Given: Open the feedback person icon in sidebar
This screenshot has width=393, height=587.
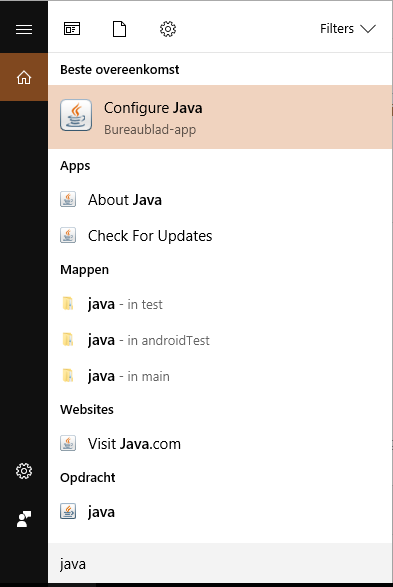Looking at the screenshot, I should (24, 519).
